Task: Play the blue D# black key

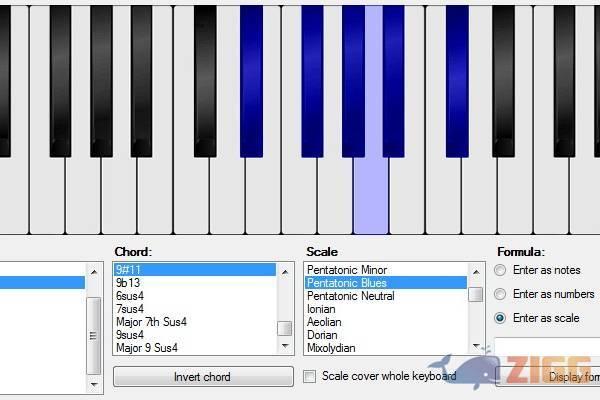Action: coord(251,81)
